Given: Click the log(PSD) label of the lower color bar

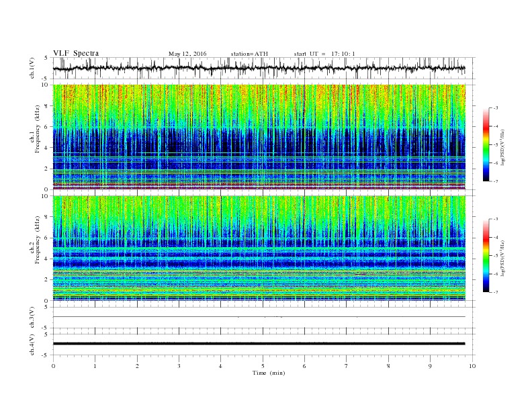Looking at the screenshot, I should pos(503,258).
